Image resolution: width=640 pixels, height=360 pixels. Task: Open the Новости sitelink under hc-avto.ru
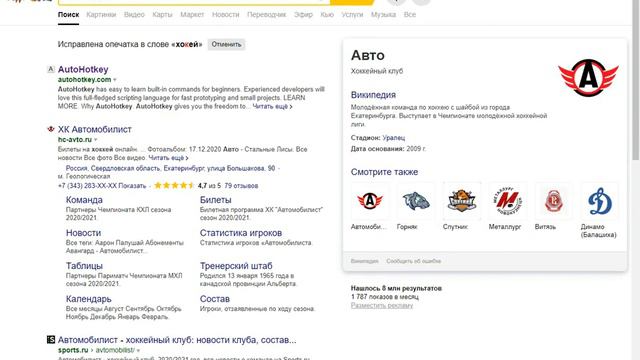point(83,233)
